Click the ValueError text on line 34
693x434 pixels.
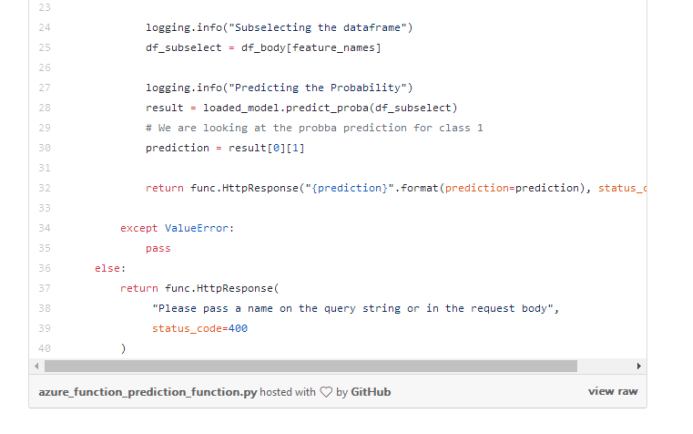tap(197, 228)
